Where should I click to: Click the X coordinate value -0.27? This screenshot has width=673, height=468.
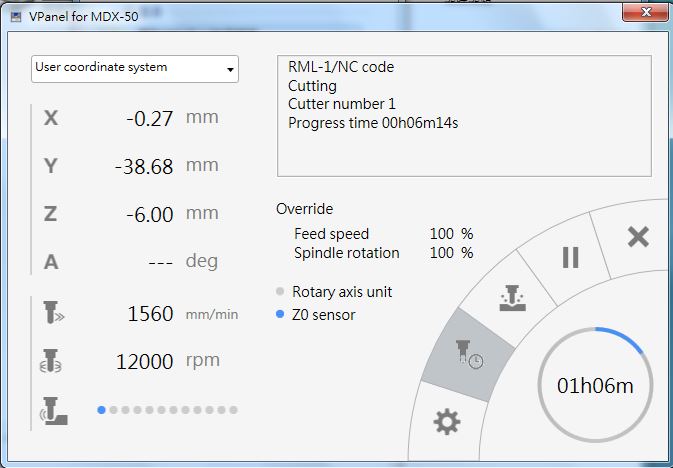point(150,119)
